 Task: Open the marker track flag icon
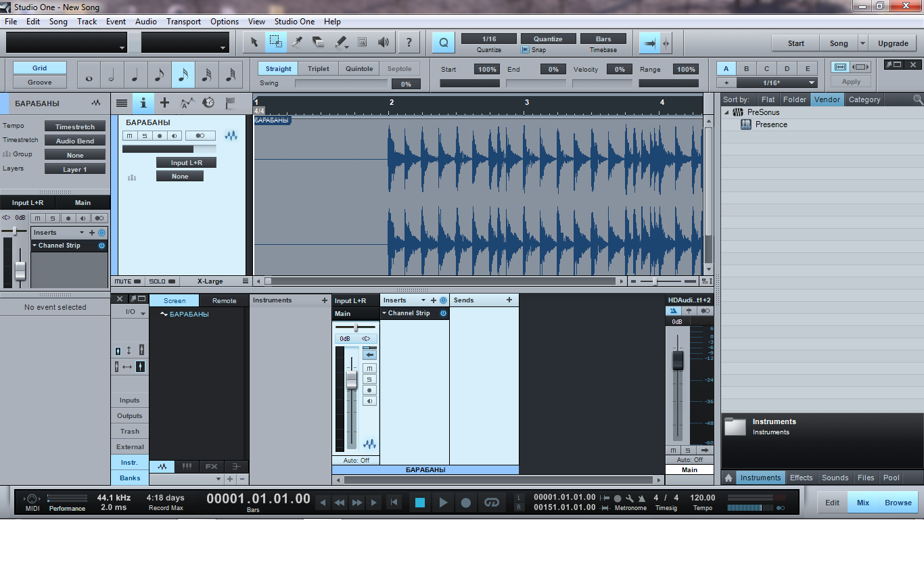[x=230, y=103]
